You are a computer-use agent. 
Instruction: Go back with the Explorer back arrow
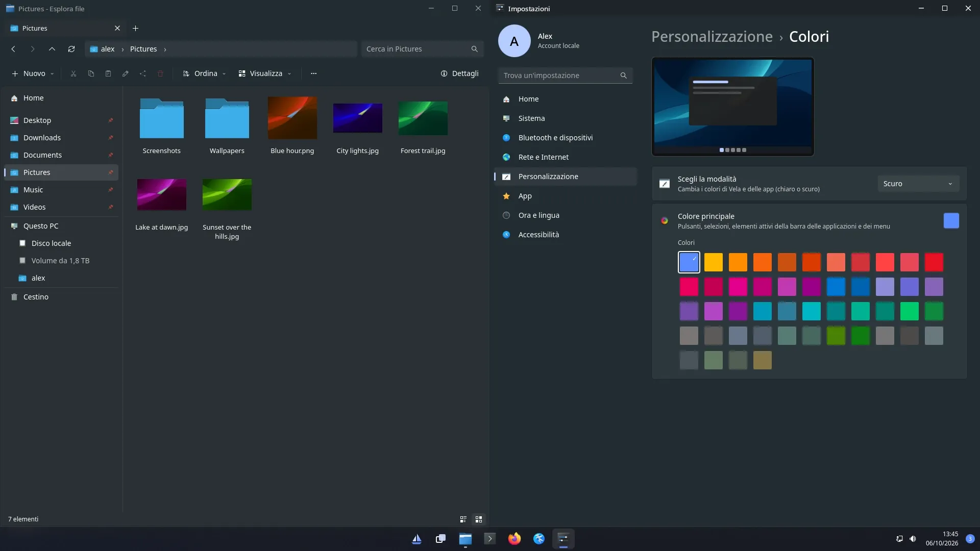pos(13,49)
